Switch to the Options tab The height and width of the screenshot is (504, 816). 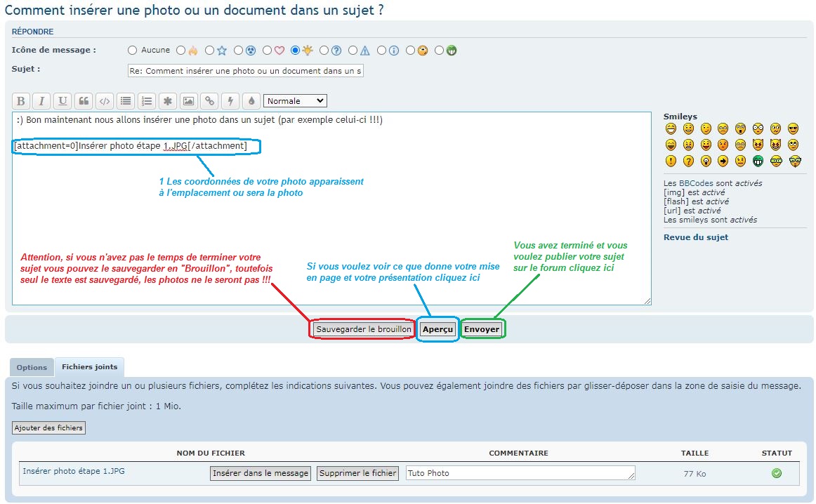[x=32, y=367]
